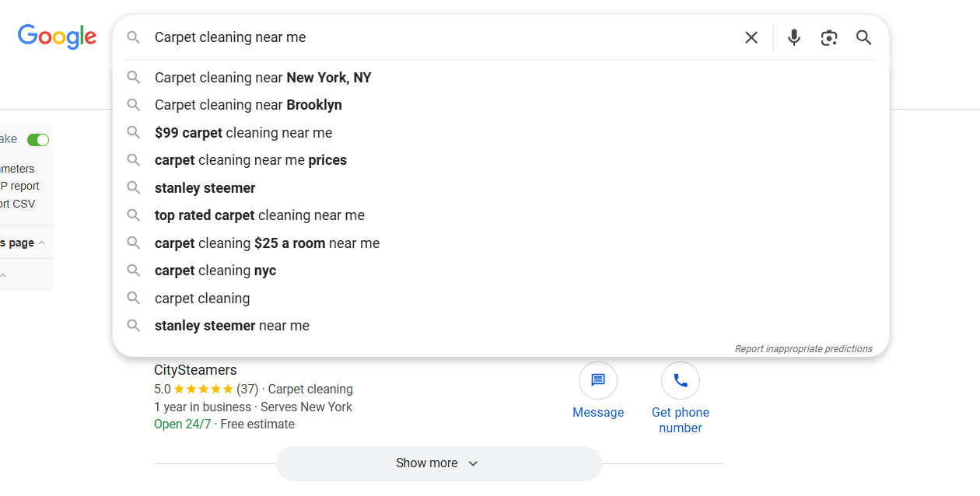The height and width of the screenshot is (496, 980).
Task: Click the CitySteamers Message icon
Action: pyautogui.click(x=598, y=381)
